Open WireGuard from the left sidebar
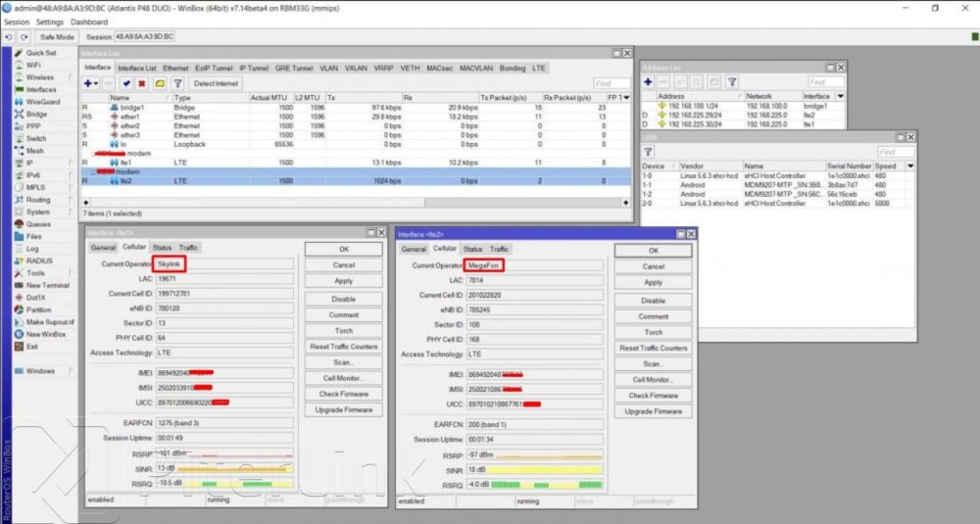This screenshot has height=524, width=980. [42, 101]
